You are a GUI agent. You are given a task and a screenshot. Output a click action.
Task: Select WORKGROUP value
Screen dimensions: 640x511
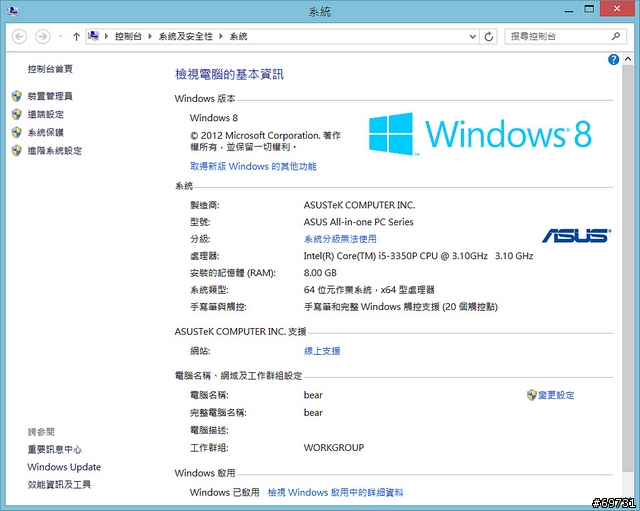click(x=333, y=448)
